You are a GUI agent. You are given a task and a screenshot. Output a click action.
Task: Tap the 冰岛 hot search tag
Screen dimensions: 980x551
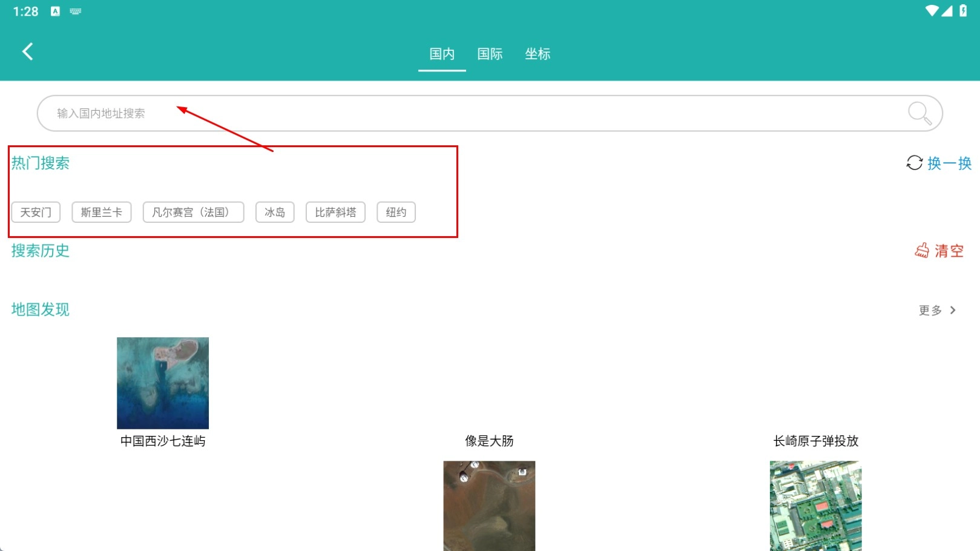pyautogui.click(x=275, y=213)
